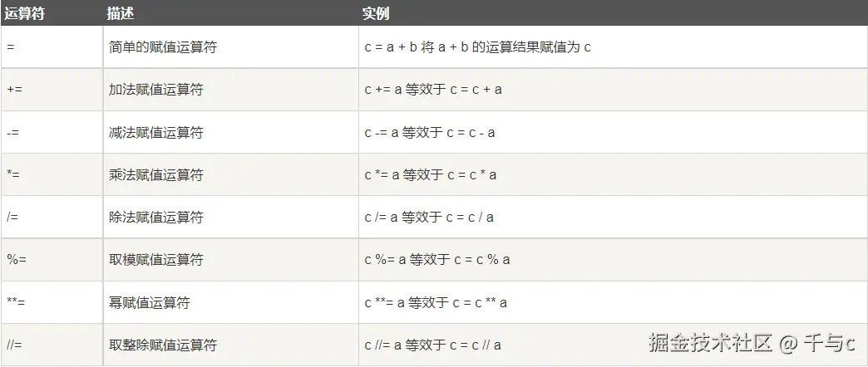Click the 取模赋值运算符 description
The width and height of the screenshot is (868, 367).
pos(156,260)
